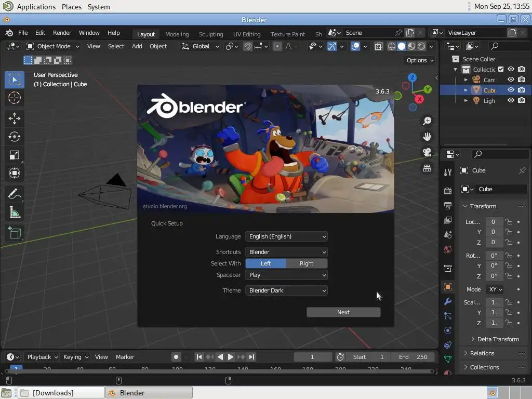Open the Render properties tab
Image resolution: width=532 pixels, height=399 pixels.
447,191
